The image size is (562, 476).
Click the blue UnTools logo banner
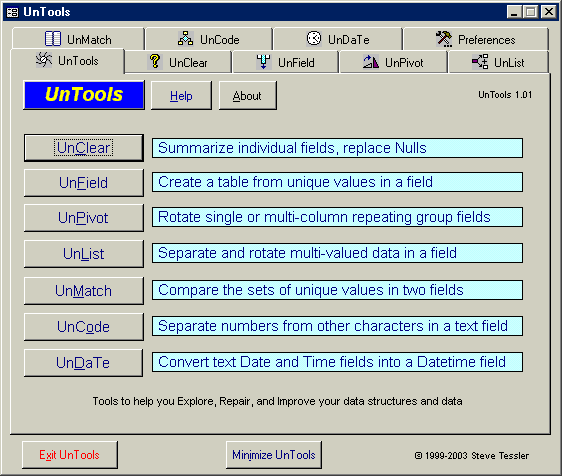coord(84,95)
